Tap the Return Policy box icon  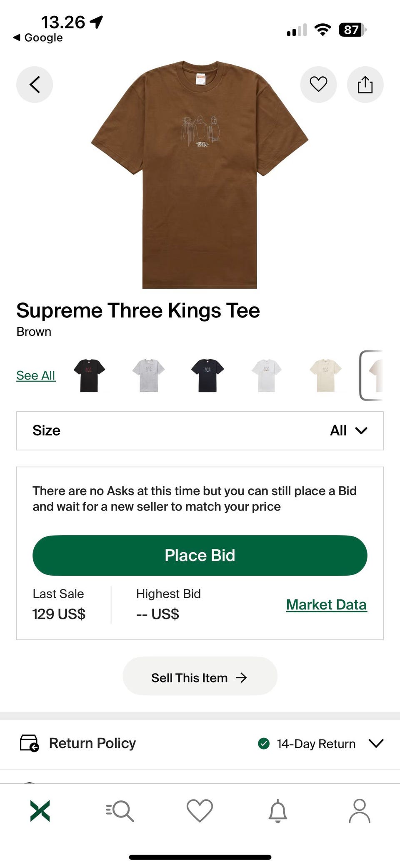(x=29, y=743)
